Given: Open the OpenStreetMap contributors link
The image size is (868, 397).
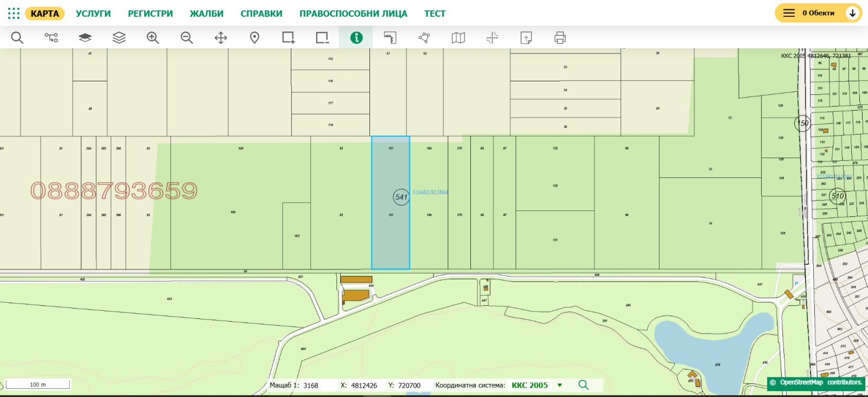Looking at the screenshot, I should [x=816, y=382].
